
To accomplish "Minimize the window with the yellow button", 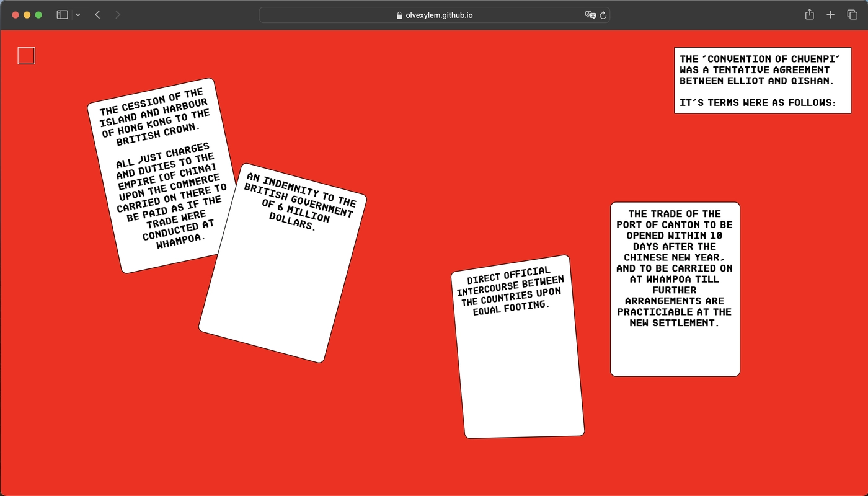I will [x=27, y=15].
